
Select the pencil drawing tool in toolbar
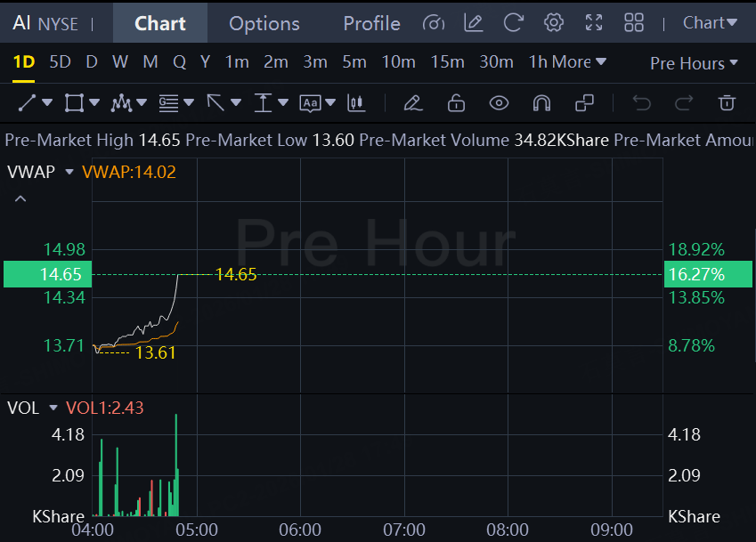(411, 103)
